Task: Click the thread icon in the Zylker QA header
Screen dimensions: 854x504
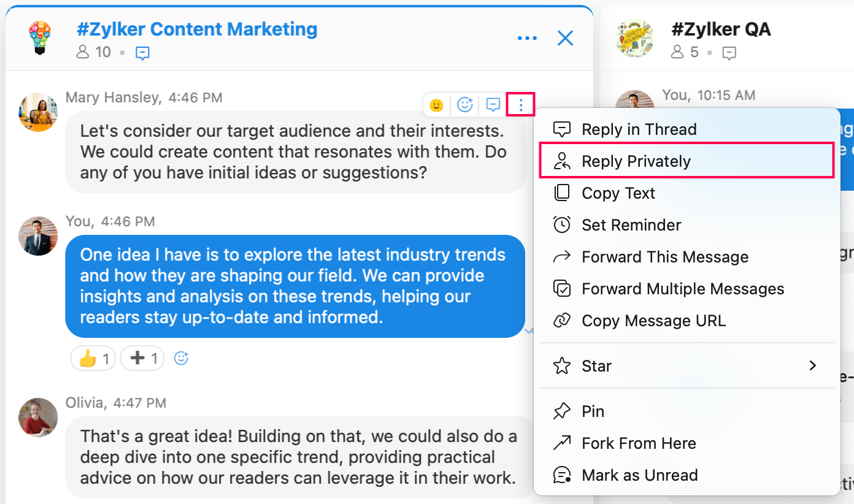Action: [x=729, y=53]
